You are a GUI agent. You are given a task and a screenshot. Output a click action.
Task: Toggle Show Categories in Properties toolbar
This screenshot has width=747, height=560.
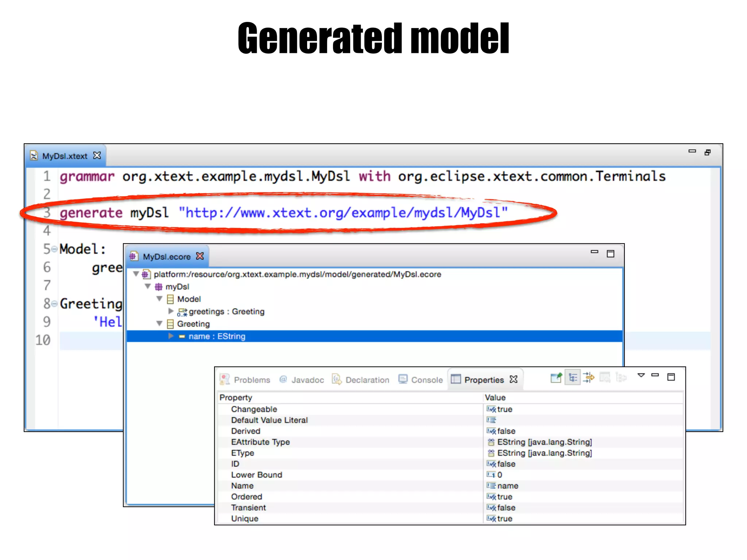[573, 378]
